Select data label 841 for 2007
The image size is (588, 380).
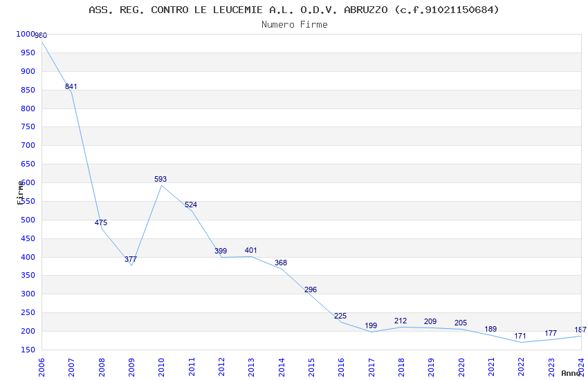71,86
